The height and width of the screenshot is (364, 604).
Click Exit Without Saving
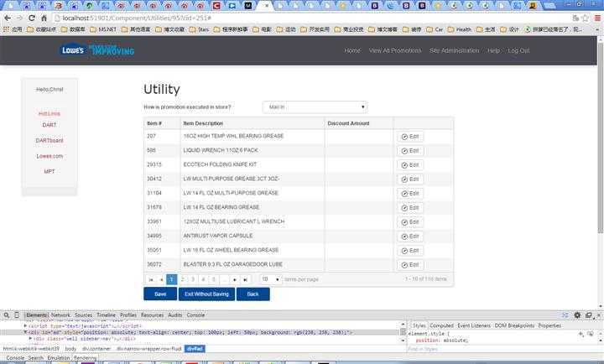point(207,294)
